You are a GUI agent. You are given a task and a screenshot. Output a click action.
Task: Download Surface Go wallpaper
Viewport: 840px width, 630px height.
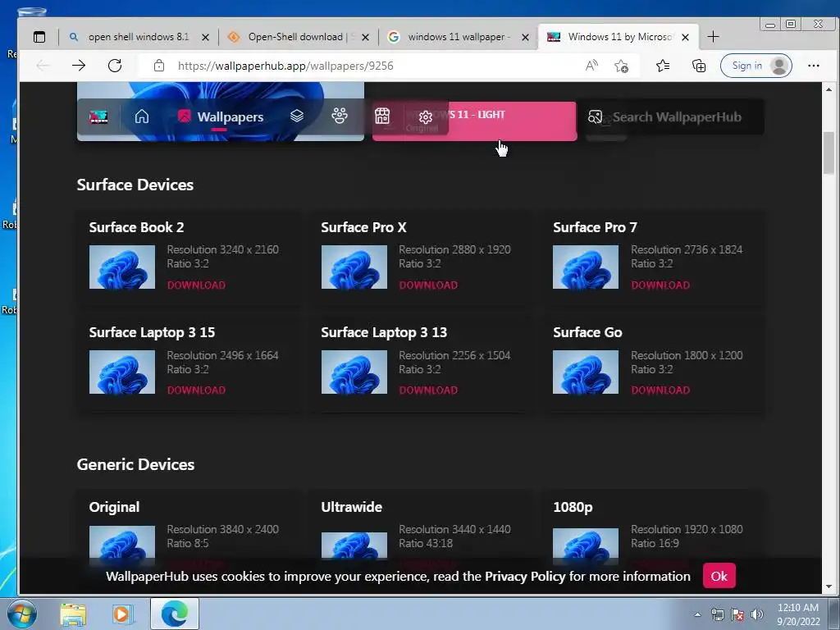pos(660,390)
